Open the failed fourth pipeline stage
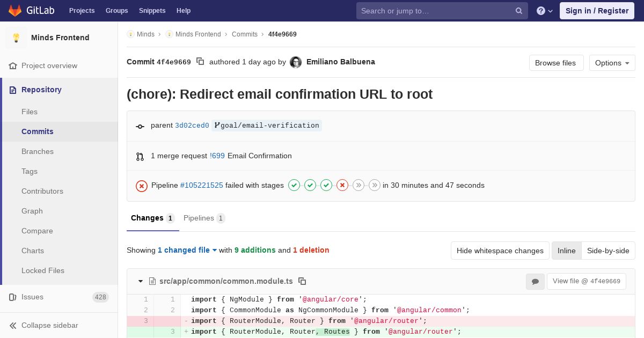This screenshot has width=644, height=338. [342, 185]
